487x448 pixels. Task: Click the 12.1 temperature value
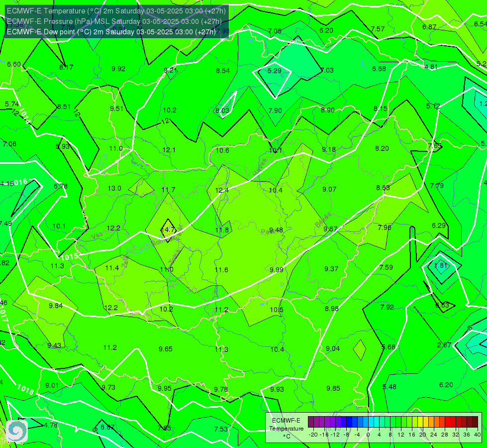169,150
